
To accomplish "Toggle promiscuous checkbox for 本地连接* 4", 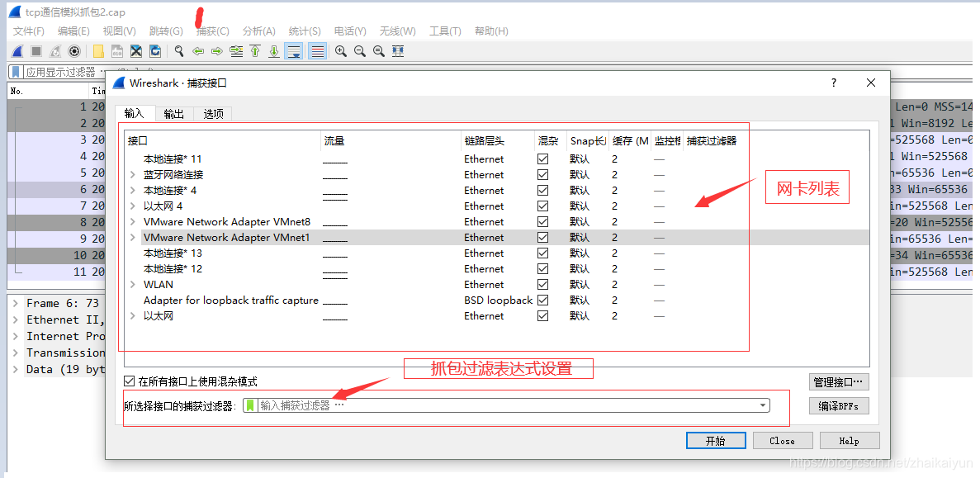I will 542,191.
